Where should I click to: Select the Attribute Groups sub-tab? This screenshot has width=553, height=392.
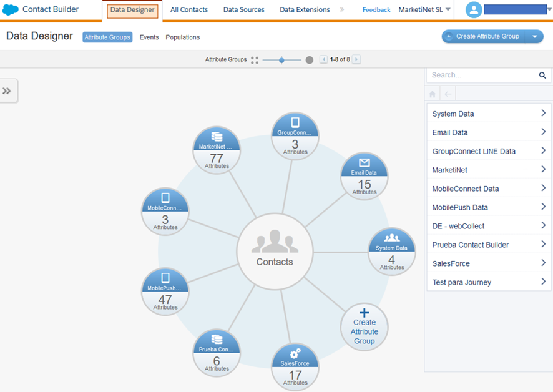[x=107, y=37]
